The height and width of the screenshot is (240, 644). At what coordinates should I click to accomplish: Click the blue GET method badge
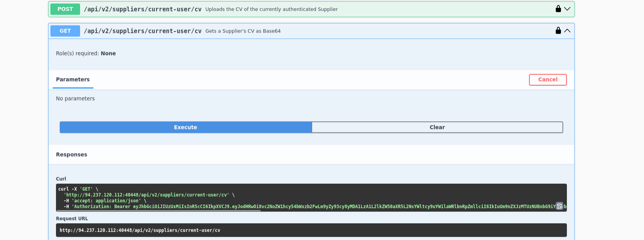(65, 31)
